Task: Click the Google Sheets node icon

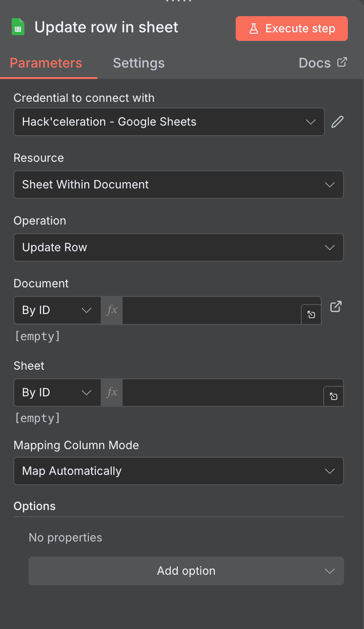Action: coord(18,27)
